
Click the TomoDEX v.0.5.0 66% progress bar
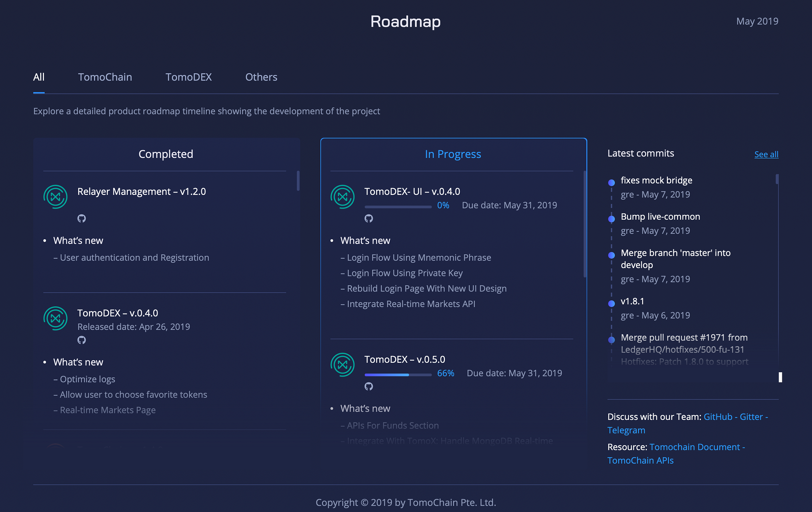[398, 375]
